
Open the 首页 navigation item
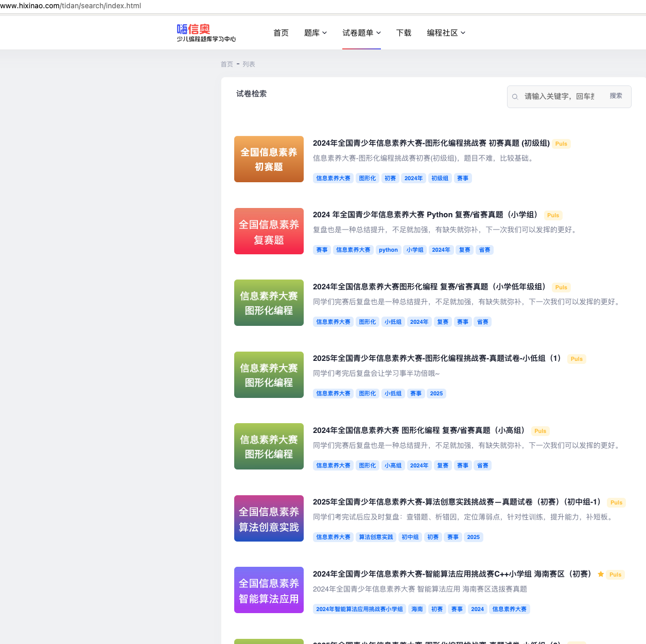click(281, 33)
